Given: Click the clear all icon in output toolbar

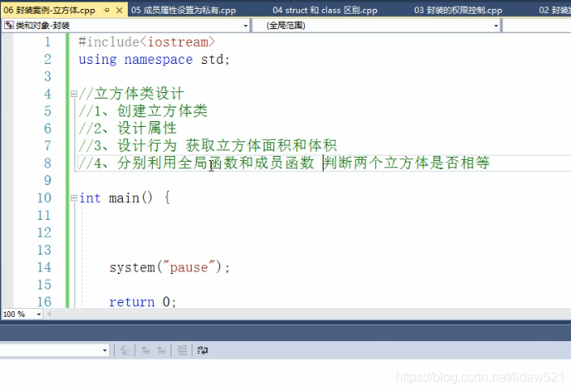Looking at the screenshot, I should 182,350.
